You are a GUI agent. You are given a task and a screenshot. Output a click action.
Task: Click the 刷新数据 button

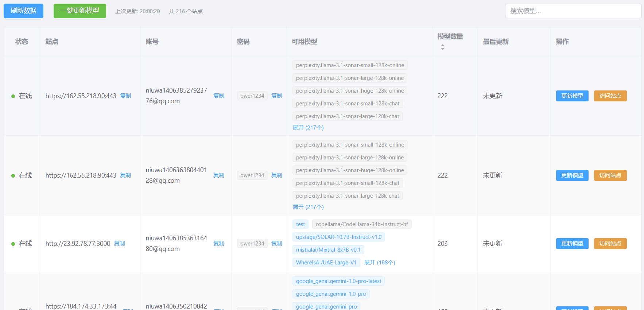(x=23, y=11)
